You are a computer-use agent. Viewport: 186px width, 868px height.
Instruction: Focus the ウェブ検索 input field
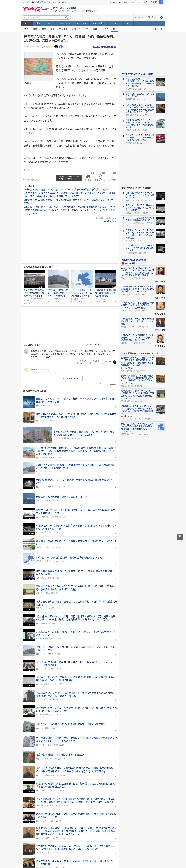click(137, 2)
